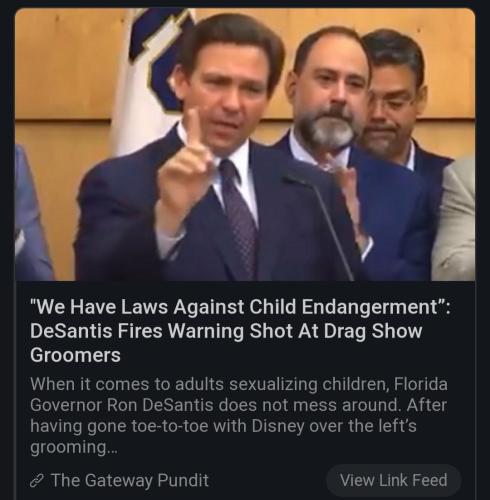Image resolution: width=490 pixels, height=500 pixels.
Task: Click the word "Groomers" in the headline
Action: pos(75,355)
